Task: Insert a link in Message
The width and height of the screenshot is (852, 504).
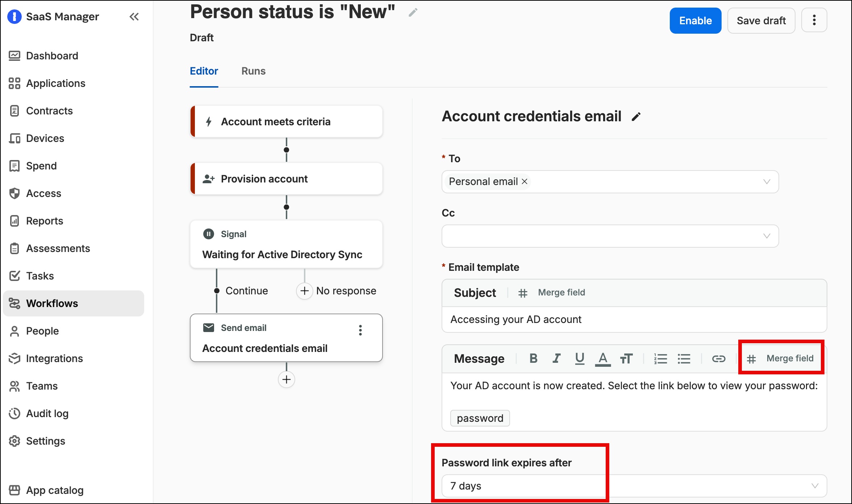Action: (x=718, y=358)
